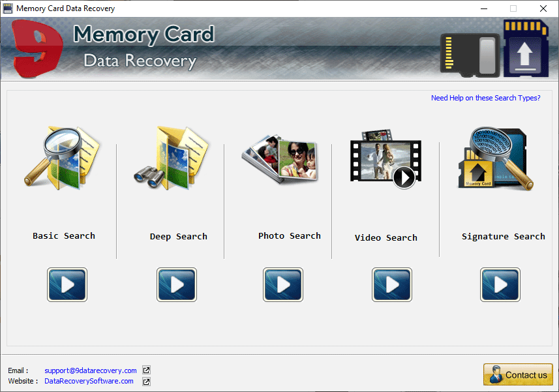Click the external link icon beside the email

(x=146, y=370)
